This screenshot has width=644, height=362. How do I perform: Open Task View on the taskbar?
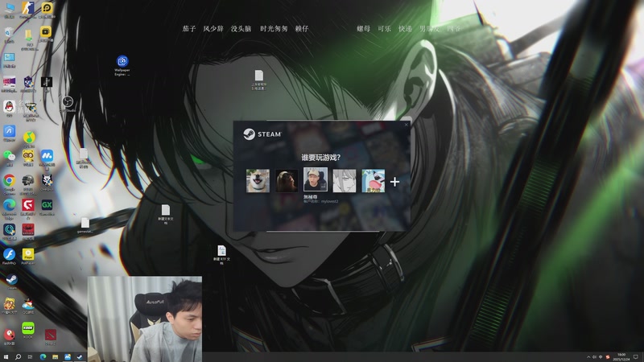click(x=30, y=357)
